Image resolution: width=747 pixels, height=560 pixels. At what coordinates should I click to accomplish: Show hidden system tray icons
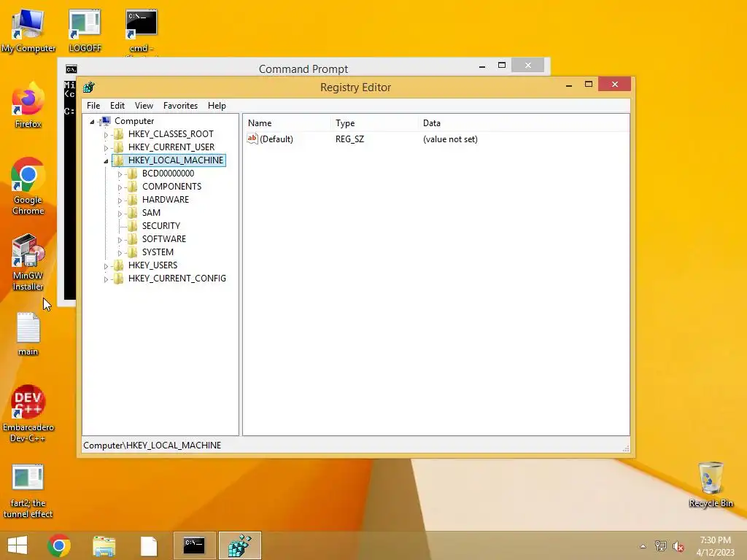[643, 546]
